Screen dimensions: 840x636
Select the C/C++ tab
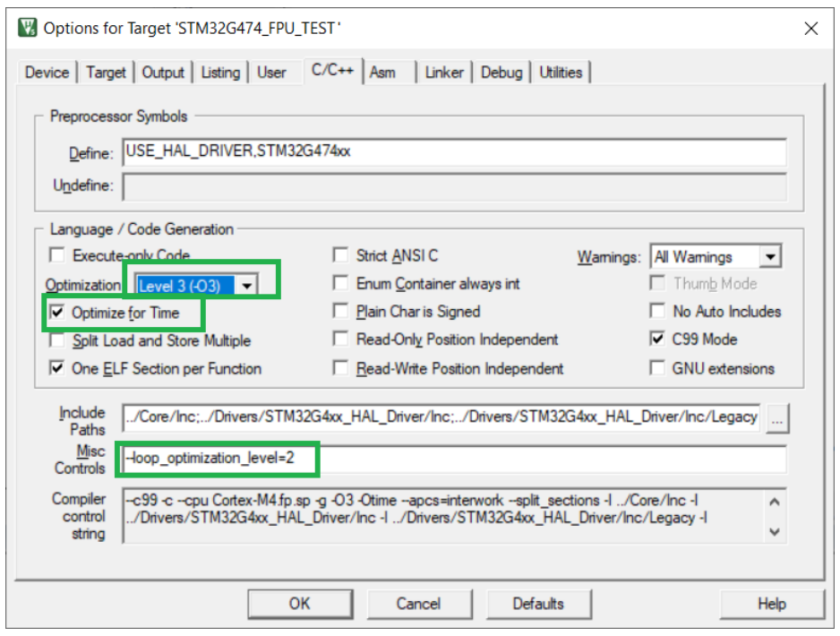(x=332, y=70)
